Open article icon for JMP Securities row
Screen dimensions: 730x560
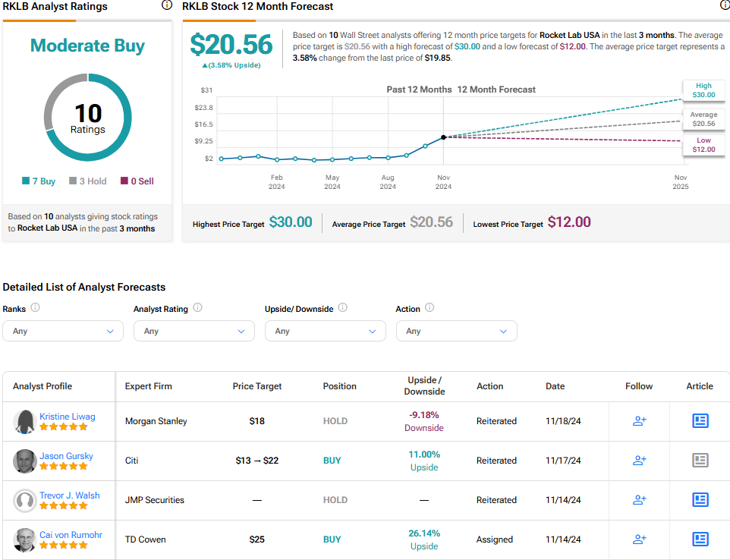700,500
